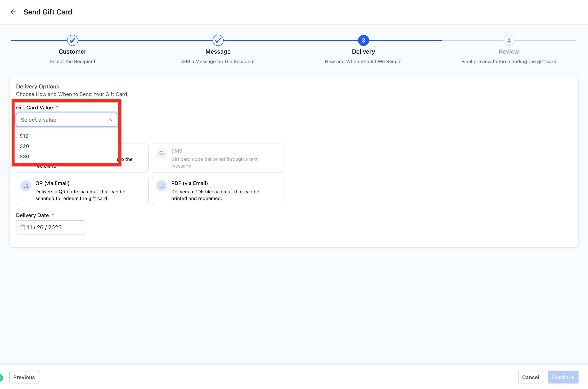Click the SMS chat bubble icon
588x389 pixels.
coord(161,153)
